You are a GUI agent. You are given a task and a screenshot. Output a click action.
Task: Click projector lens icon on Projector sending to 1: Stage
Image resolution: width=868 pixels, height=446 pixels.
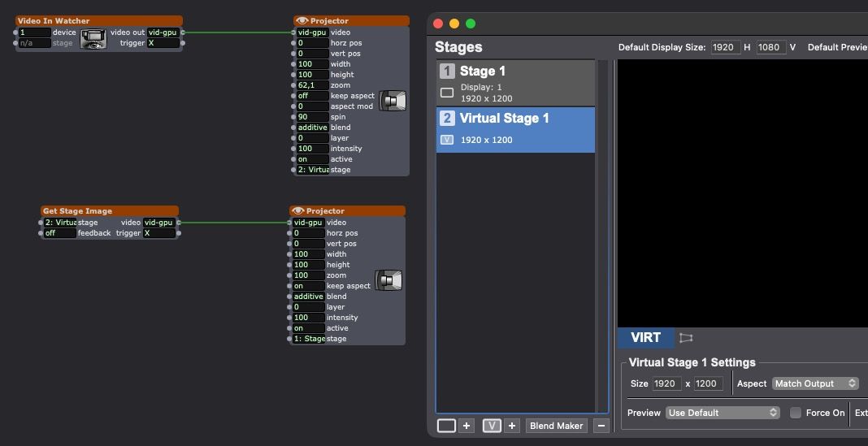pyautogui.click(x=388, y=280)
